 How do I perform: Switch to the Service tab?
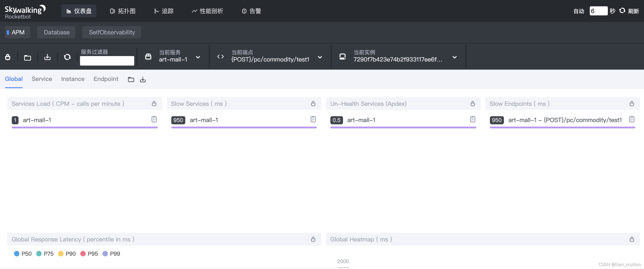coord(42,79)
